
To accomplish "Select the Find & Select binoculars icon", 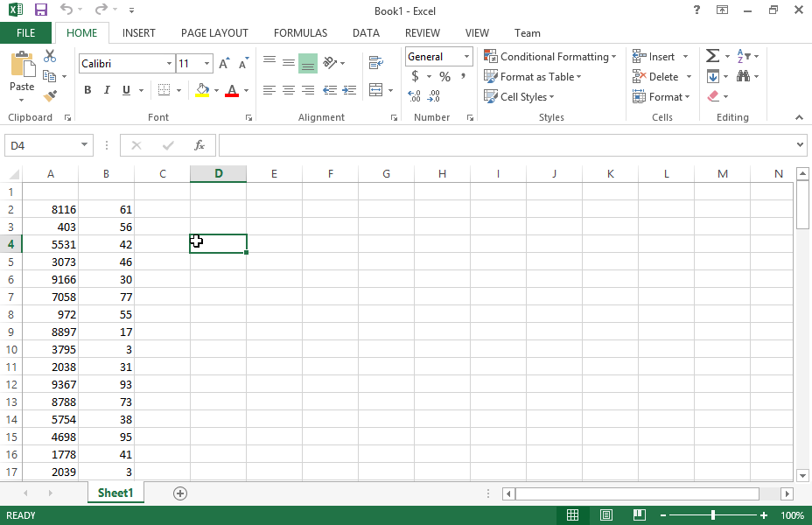I will pyautogui.click(x=743, y=76).
